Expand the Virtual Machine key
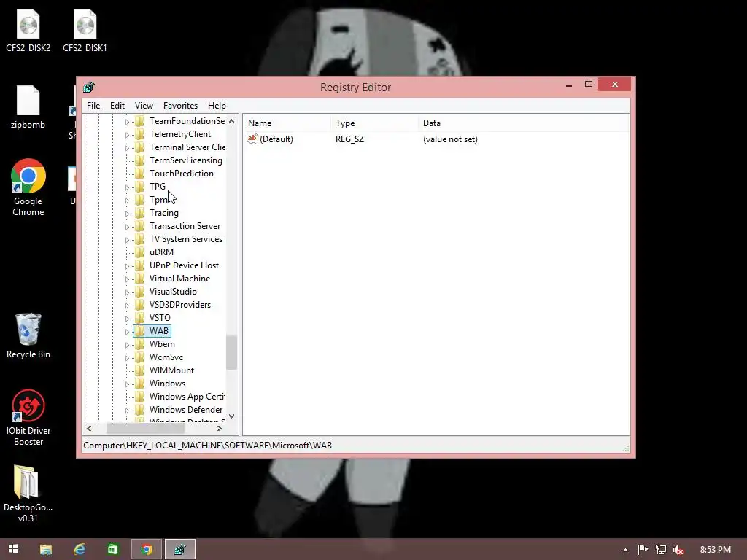This screenshot has height=560, width=747. (127, 279)
